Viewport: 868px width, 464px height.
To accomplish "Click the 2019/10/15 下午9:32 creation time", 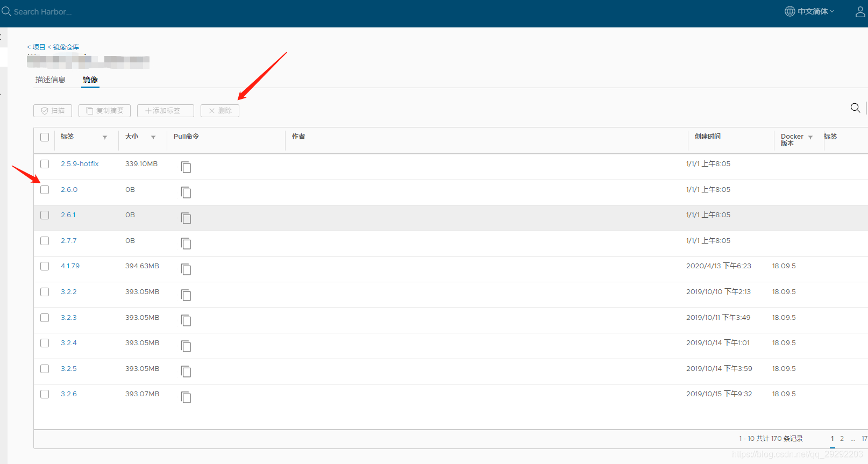I will coord(719,394).
